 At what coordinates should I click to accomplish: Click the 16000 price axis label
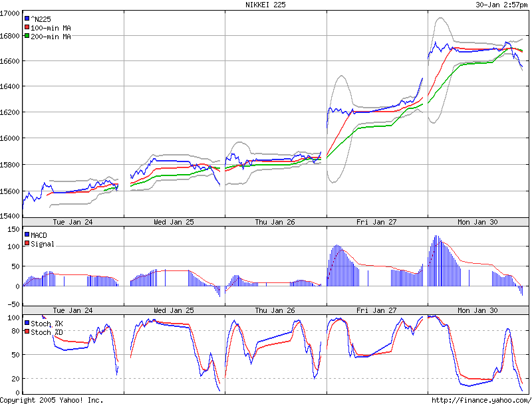[x=10, y=138]
